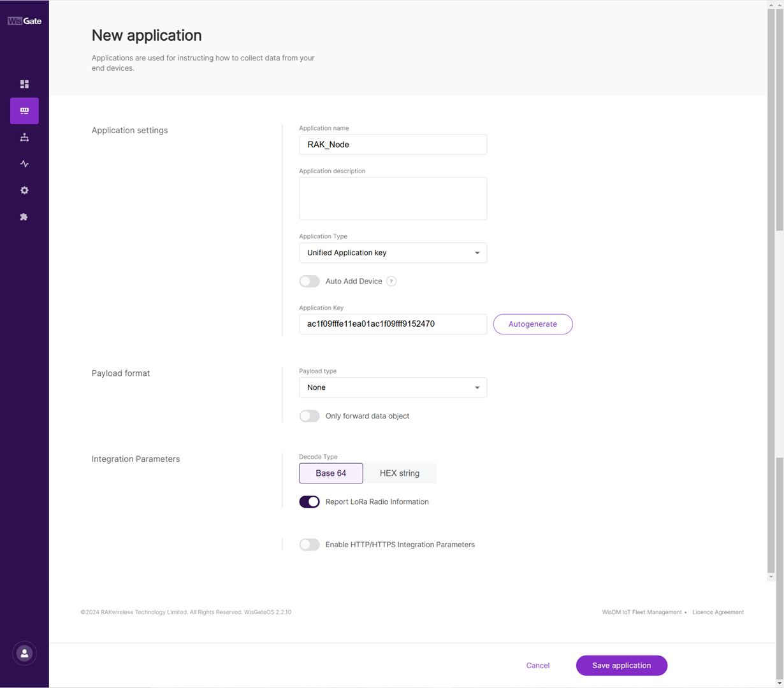Click the form scrollbar up arrow

(771, 4)
